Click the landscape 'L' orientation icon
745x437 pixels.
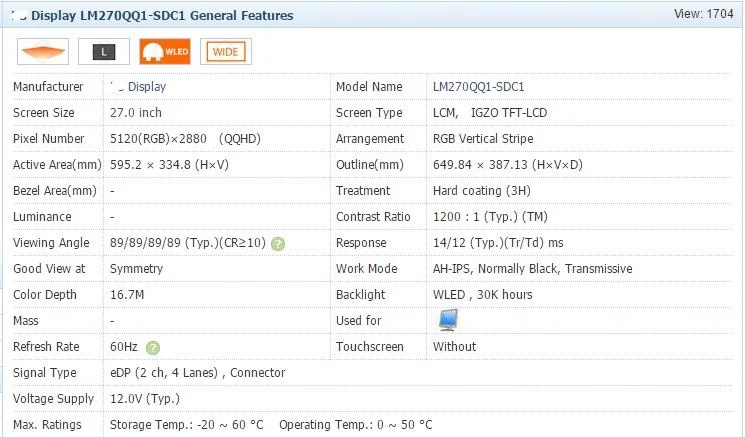(104, 51)
